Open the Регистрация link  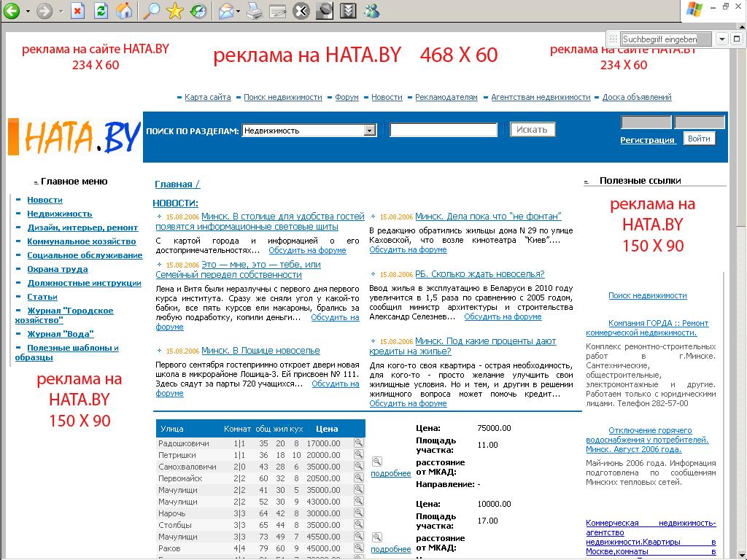tap(648, 140)
